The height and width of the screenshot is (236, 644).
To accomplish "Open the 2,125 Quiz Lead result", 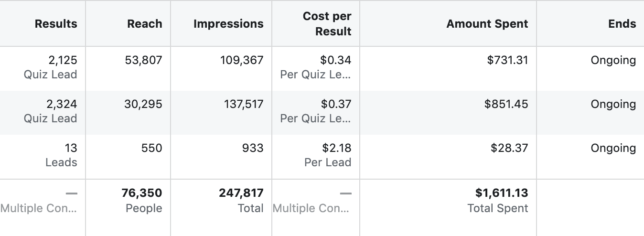I will tap(50, 67).
